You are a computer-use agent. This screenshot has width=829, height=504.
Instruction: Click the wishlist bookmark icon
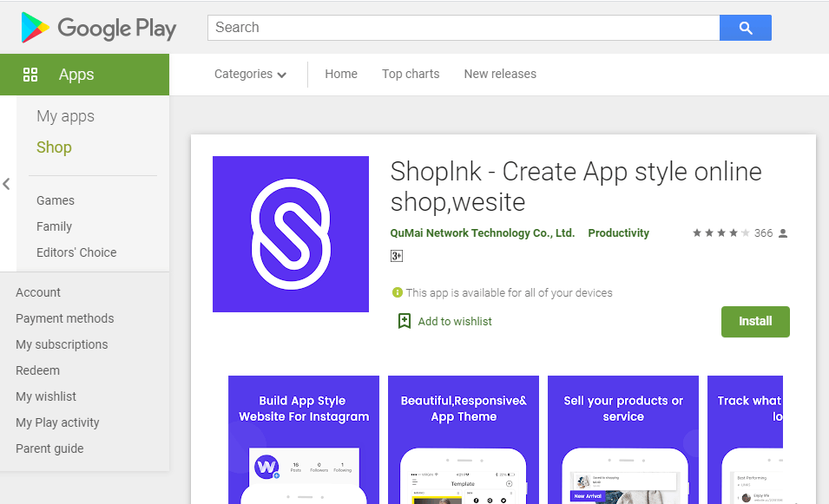[405, 321]
